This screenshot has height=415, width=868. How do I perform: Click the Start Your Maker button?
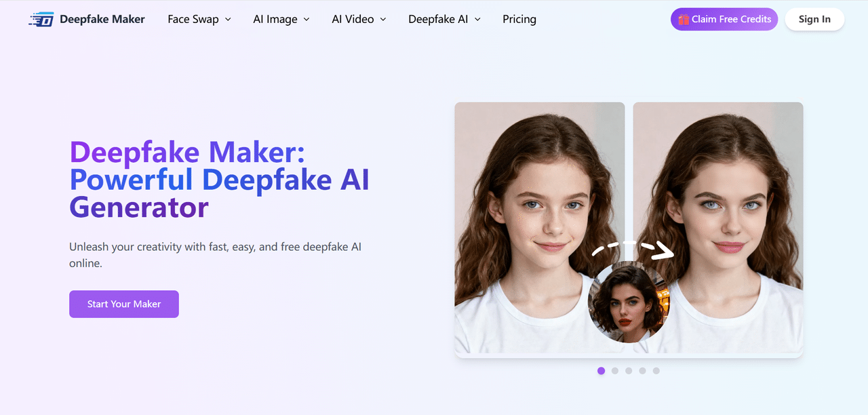click(123, 304)
